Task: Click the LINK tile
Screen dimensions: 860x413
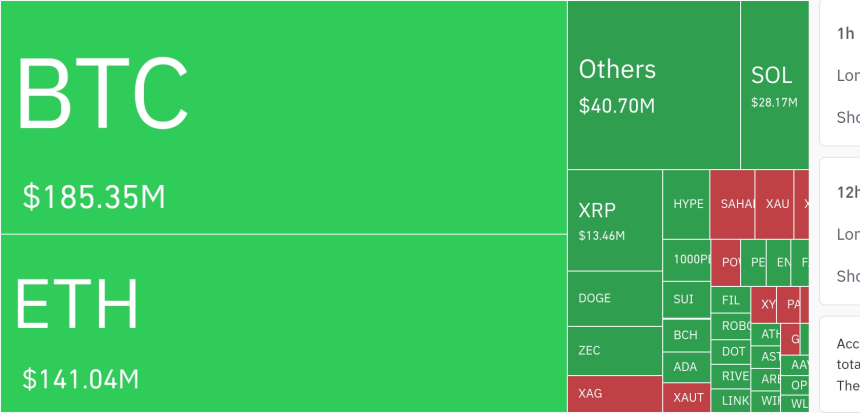Action: [x=733, y=401]
